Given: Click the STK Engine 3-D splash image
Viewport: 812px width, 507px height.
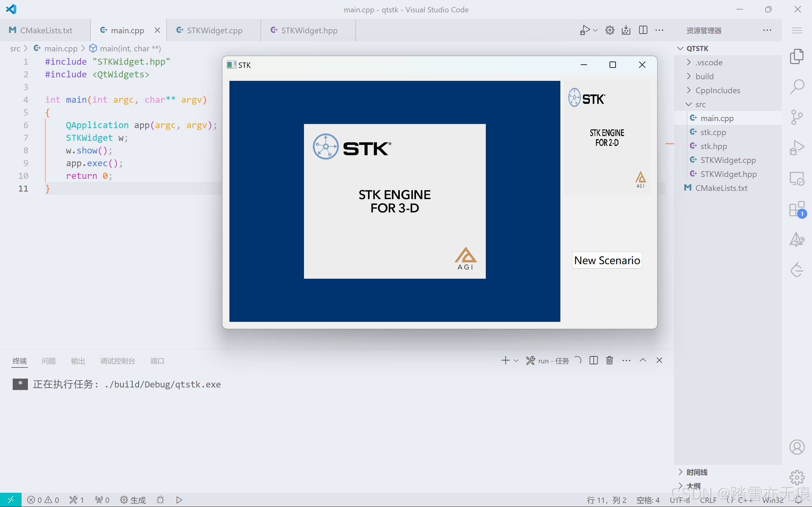Looking at the screenshot, I should [395, 201].
